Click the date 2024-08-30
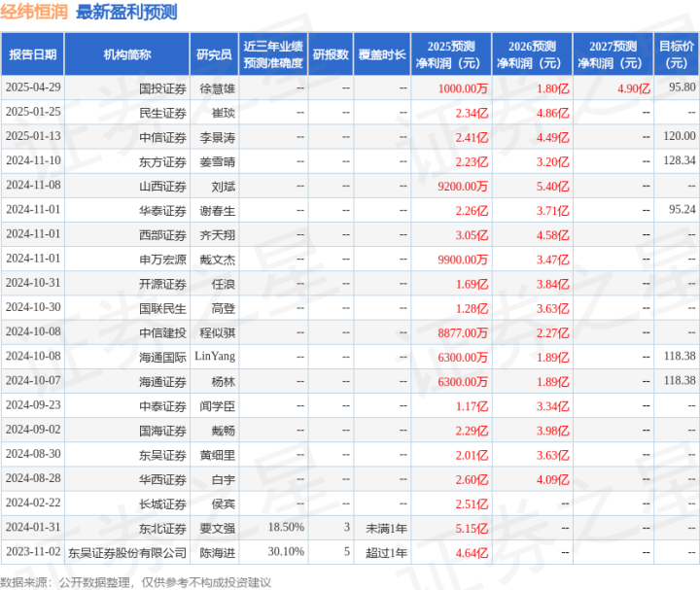The width and height of the screenshot is (700, 590). click(x=33, y=454)
